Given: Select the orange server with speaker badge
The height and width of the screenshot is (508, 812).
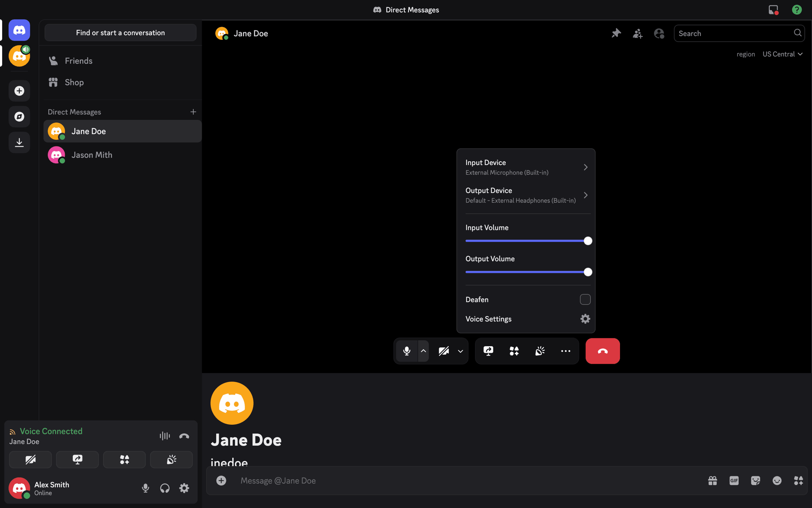Looking at the screenshot, I should coord(19,56).
